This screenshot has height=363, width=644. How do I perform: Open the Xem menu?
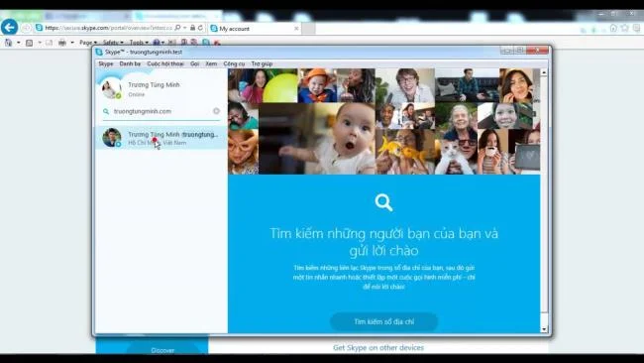point(211,63)
